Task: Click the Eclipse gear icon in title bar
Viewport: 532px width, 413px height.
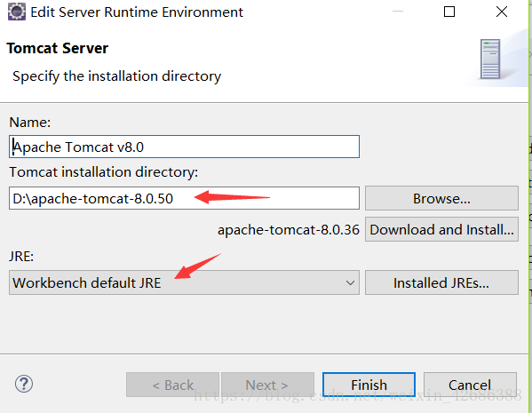Action: [17, 12]
